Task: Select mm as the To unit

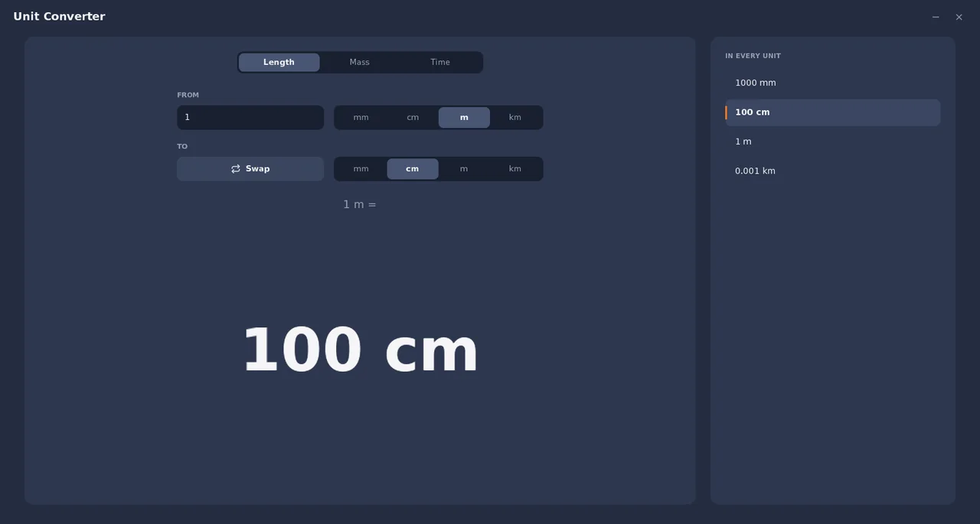Action: click(x=361, y=168)
